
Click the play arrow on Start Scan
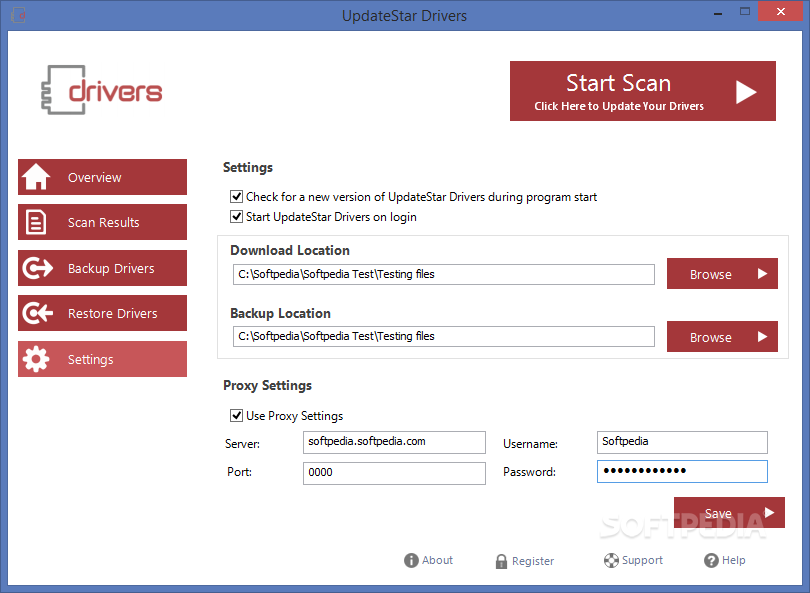745,92
